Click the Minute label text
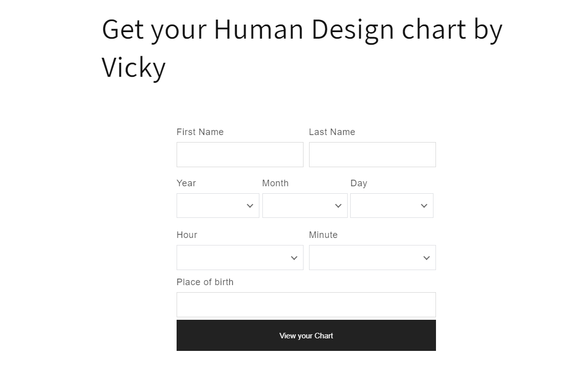588x375 pixels. [323, 235]
